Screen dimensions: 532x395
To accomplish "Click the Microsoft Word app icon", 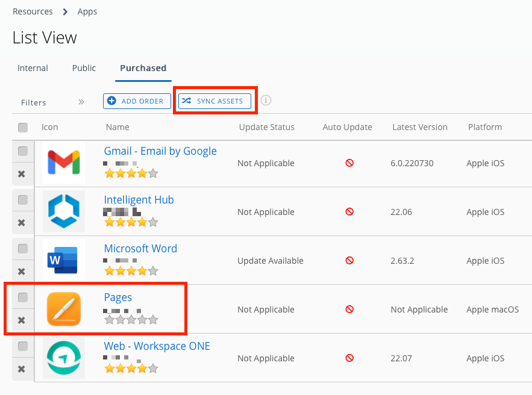I will click(x=63, y=260).
